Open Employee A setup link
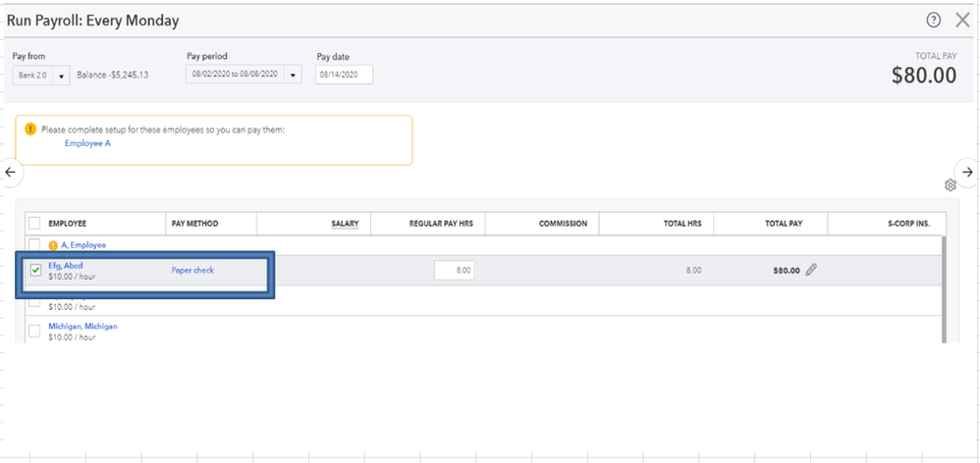The image size is (980, 463). tap(87, 143)
